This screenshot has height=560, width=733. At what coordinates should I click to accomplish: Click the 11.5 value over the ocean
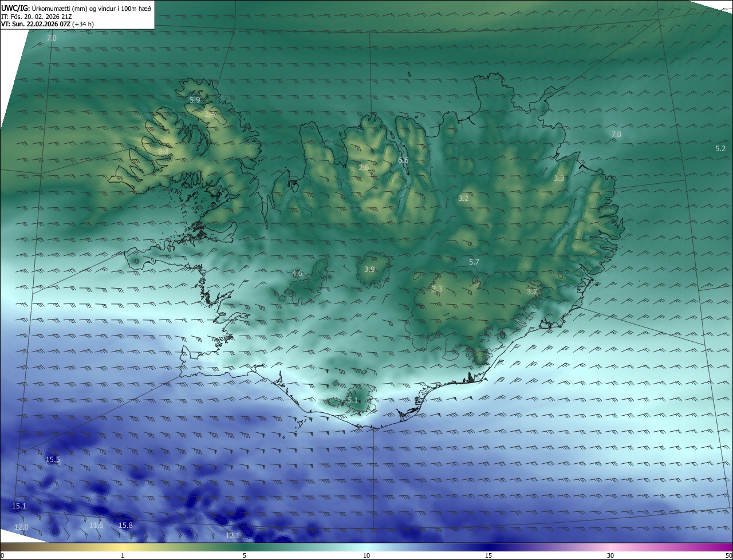(96, 526)
